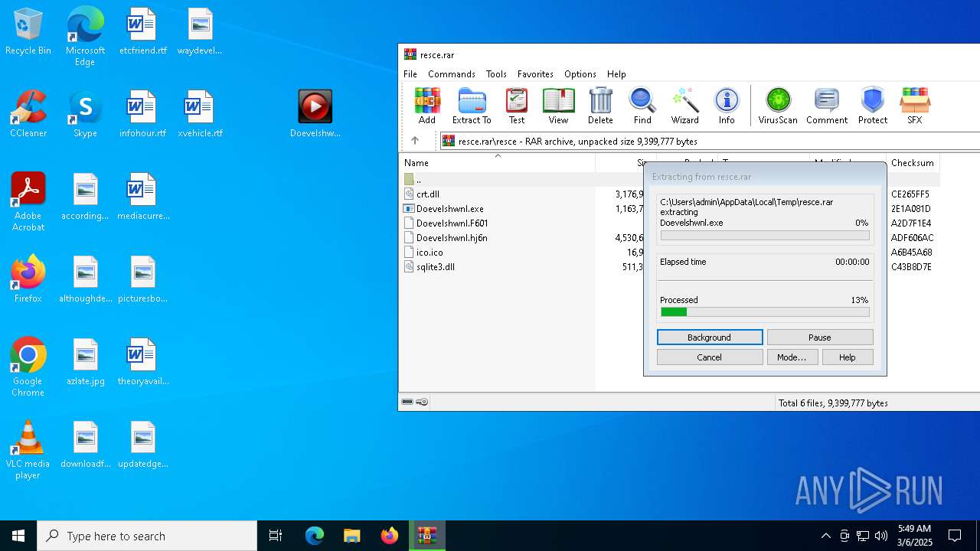Select the parent folder '..' entry
The height and width of the screenshot is (551, 980).
pyautogui.click(x=418, y=180)
